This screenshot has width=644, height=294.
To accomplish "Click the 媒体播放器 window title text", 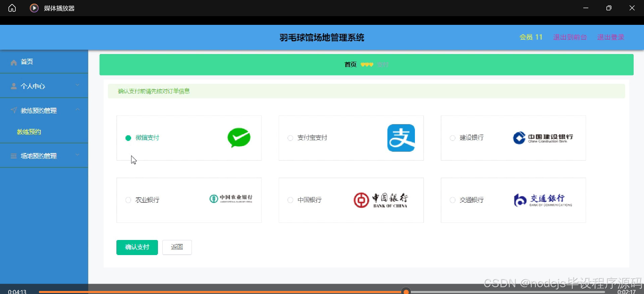I will tap(59, 8).
